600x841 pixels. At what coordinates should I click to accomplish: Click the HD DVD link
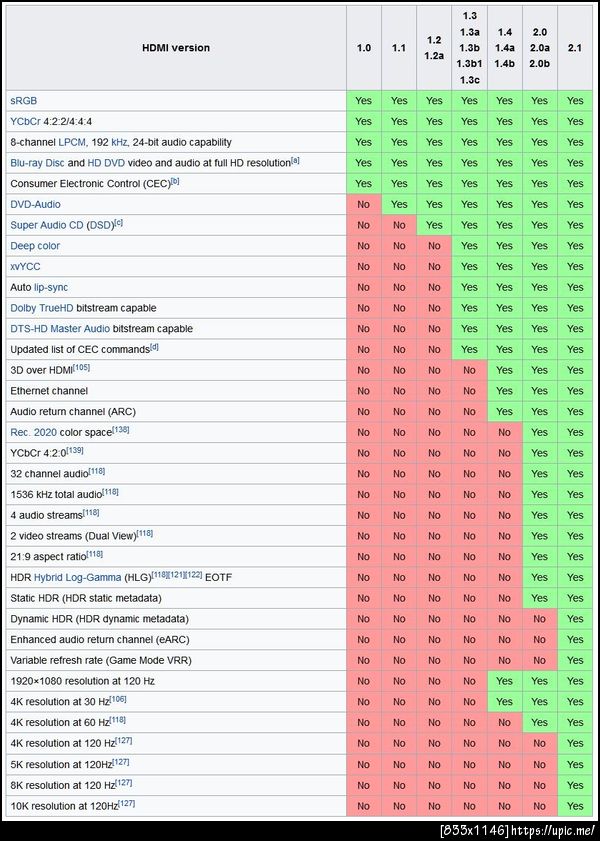(108, 163)
